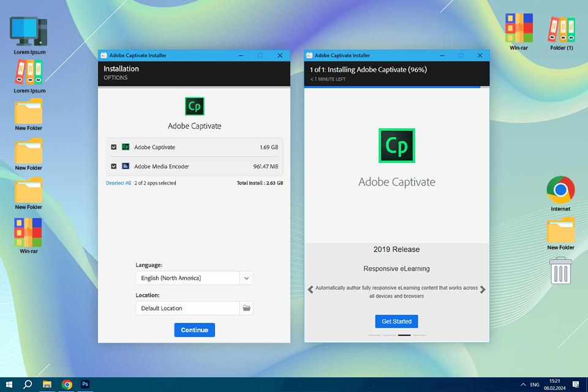Click the ENG language indicator in taskbar

[x=535, y=385]
